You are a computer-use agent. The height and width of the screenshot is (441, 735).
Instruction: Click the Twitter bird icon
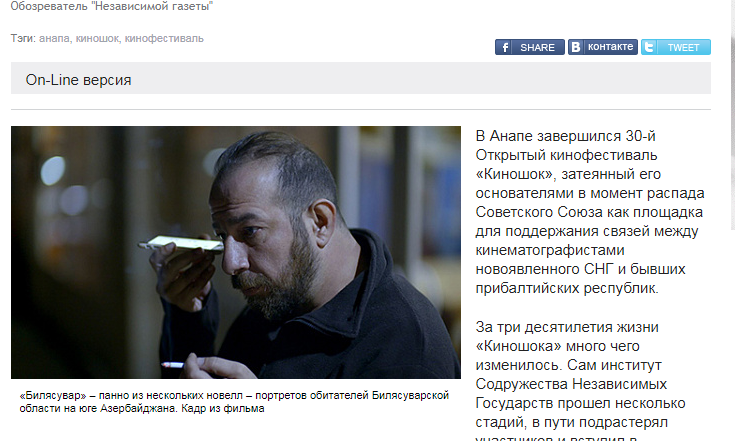point(649,47)
